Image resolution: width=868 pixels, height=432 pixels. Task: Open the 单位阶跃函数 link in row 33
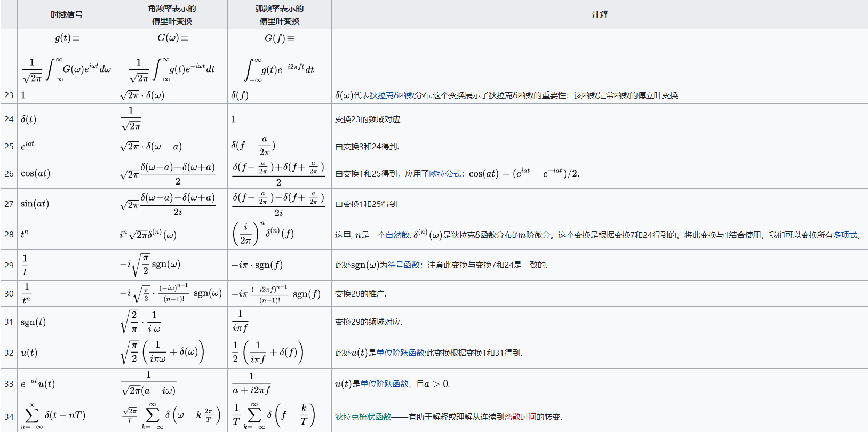pos(384,383)
